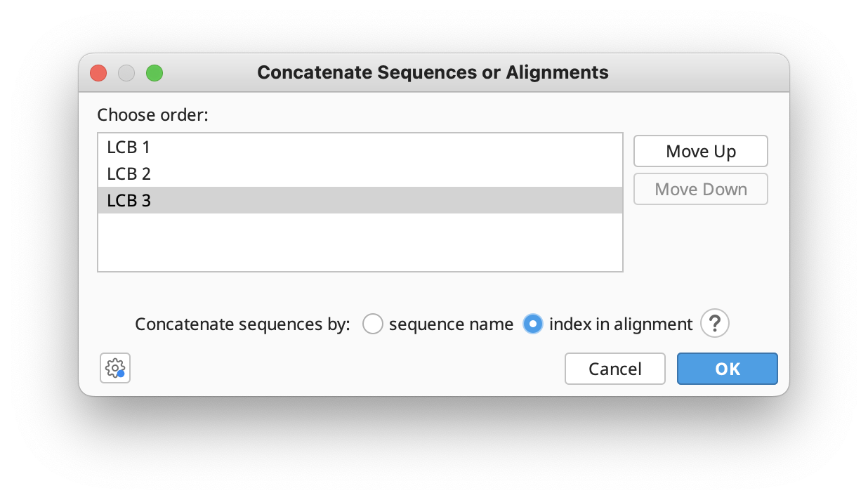Click the "Concatenate Sequences or Alignments" title
The width and height of the screenshot is (868, 500).
[433, 72]
